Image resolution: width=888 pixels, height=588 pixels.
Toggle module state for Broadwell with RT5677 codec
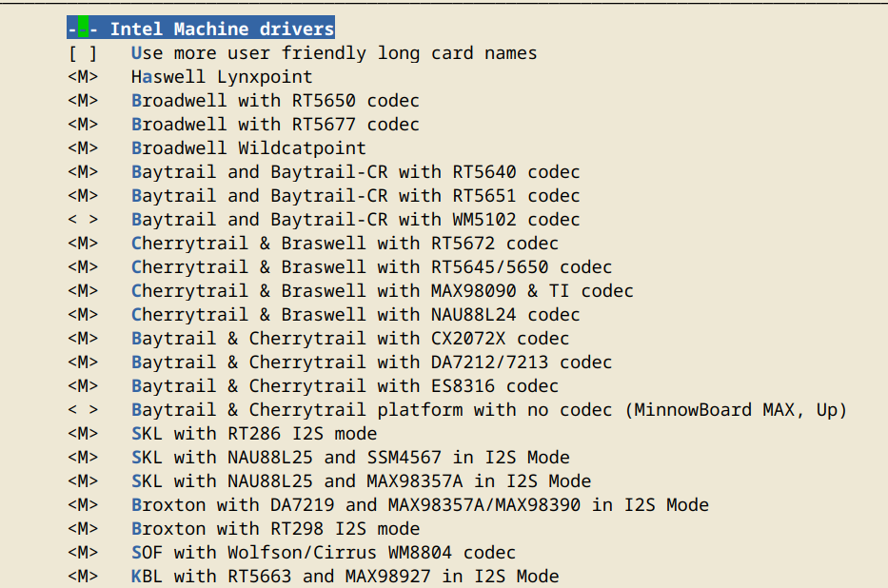coord(83,125)
